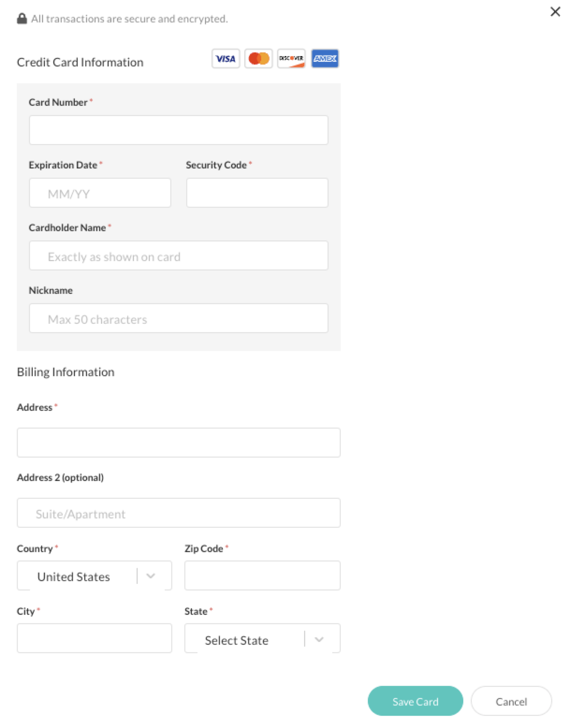Click the Cardholder Name input field
Image resolution: width=570 pixels, height=728 pixels.
178,255
